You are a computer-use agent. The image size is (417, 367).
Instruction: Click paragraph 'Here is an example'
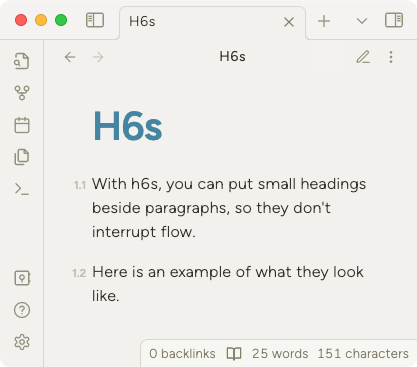point(228,284)
